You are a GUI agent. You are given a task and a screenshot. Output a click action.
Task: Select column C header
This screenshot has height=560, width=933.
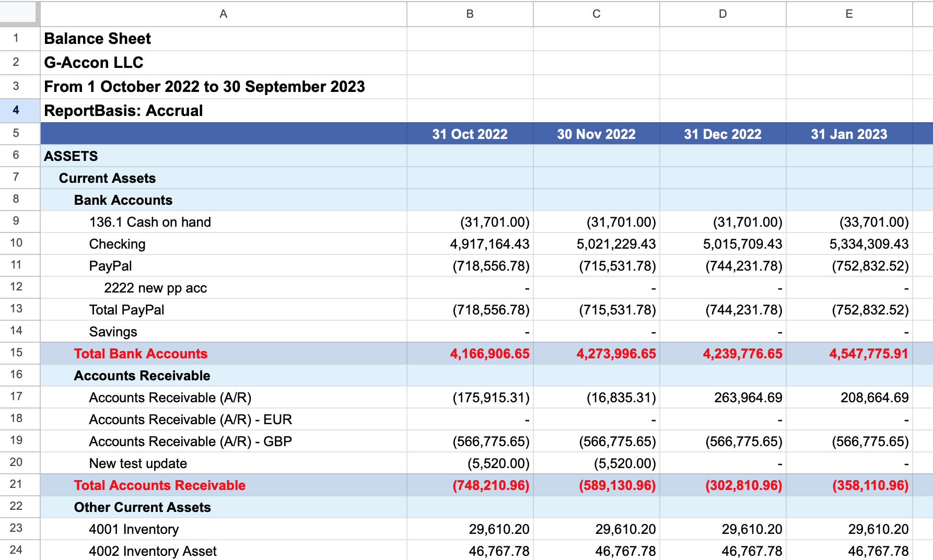click(x=597, y=14)
